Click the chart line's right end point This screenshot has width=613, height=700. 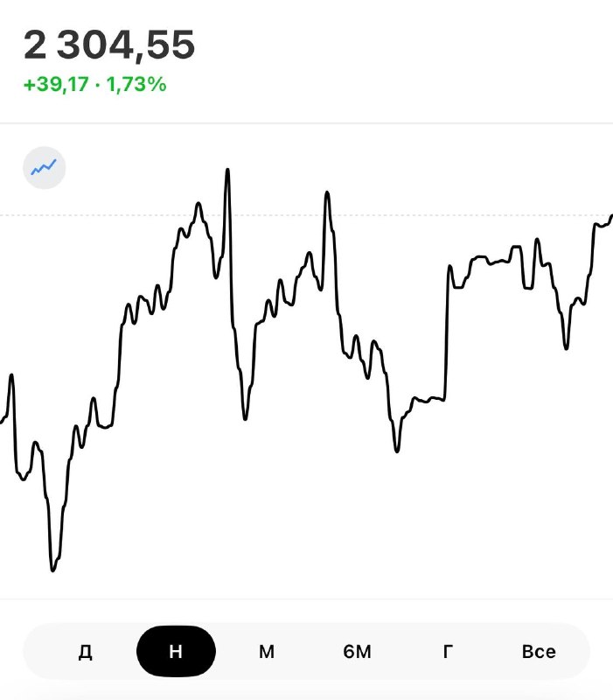point(611,216)
